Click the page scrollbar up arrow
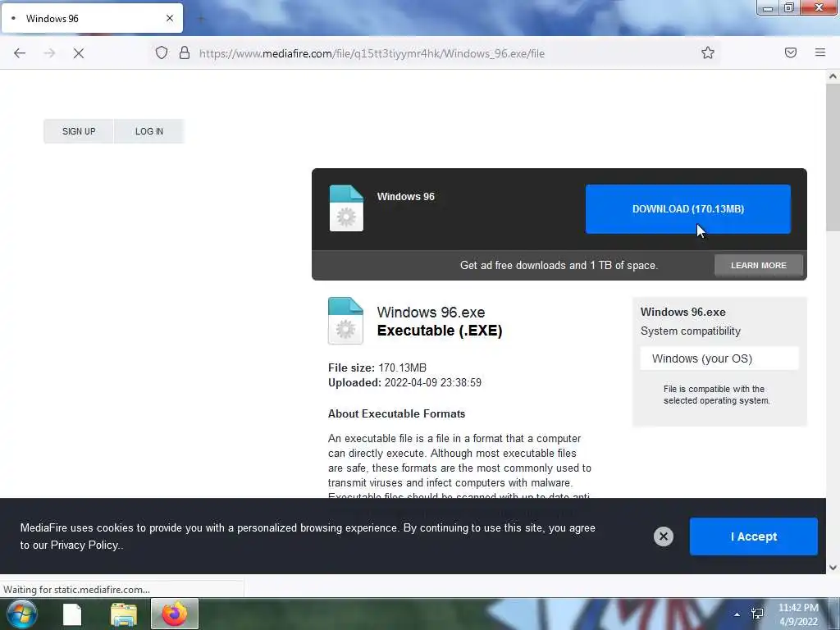840x630 pixels. [833, 76]
